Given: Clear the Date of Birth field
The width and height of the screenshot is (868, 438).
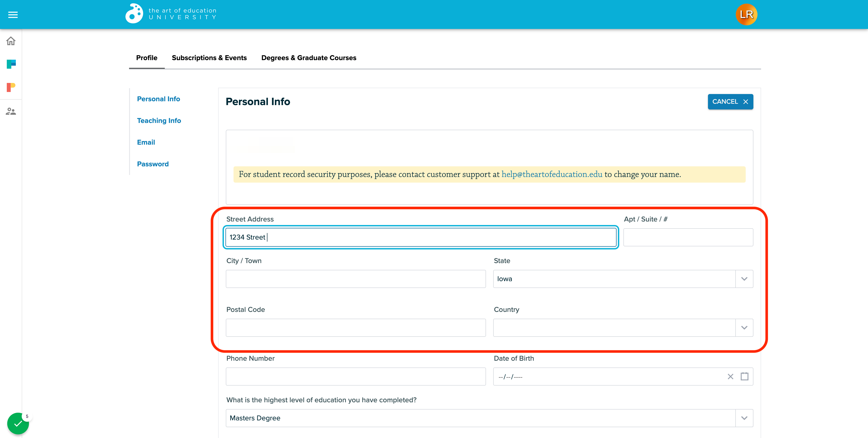Looking at the screenshot, I should (x=730, y=377).
